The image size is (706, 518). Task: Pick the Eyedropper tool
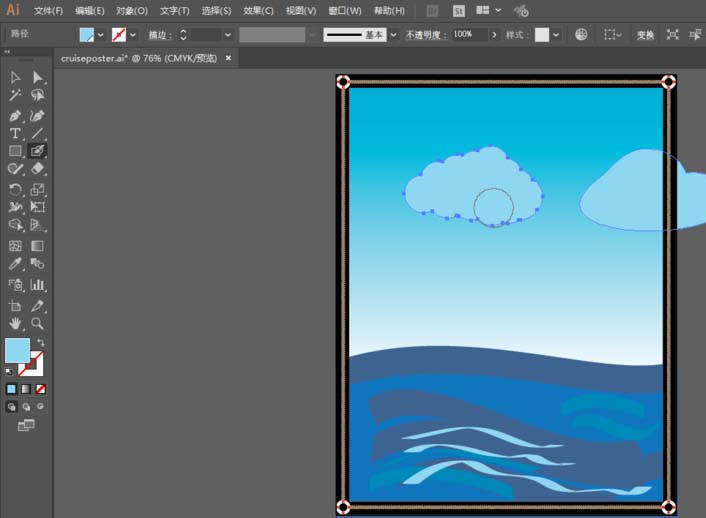(x=15, y=265)
